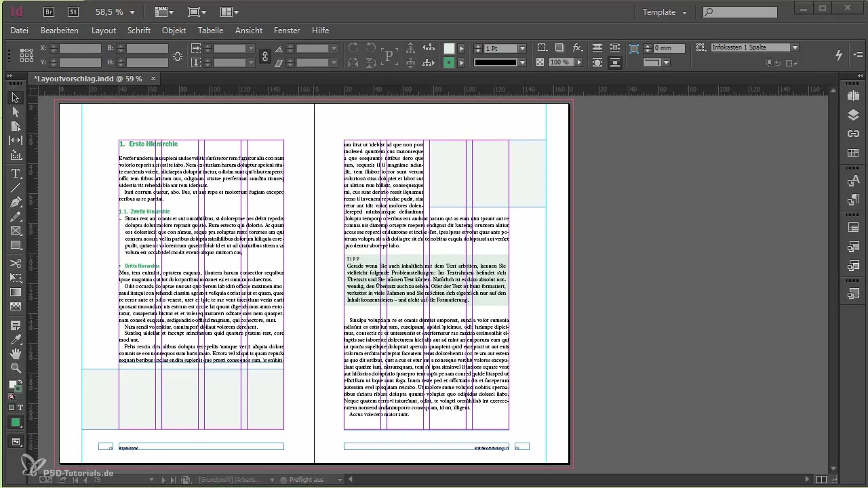Open the Links panel icon
The image size is (868, 488).
point(854,134)
